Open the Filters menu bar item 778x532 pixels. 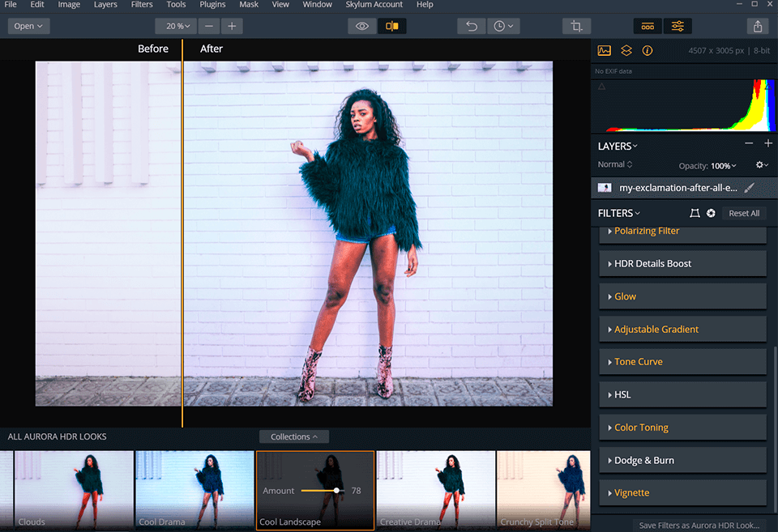[142, 5]
